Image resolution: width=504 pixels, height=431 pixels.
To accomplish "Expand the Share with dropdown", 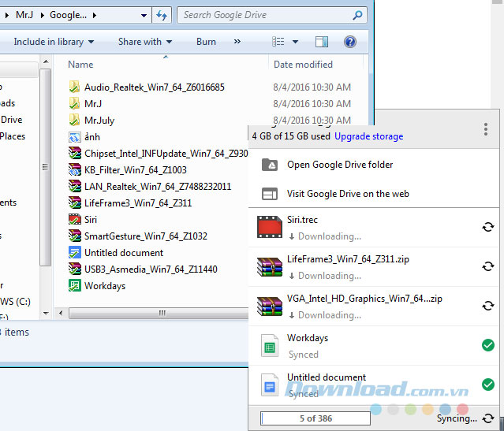I will pos(145,42).
